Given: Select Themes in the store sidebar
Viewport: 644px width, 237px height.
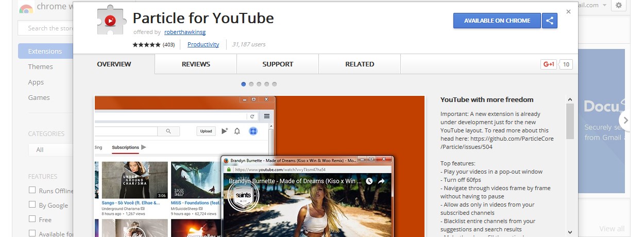Looking at the screenshot, I should [41, 66].
